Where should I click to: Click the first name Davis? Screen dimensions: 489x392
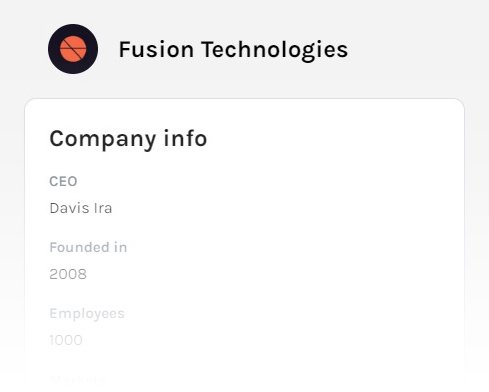[x=69, y=208]
